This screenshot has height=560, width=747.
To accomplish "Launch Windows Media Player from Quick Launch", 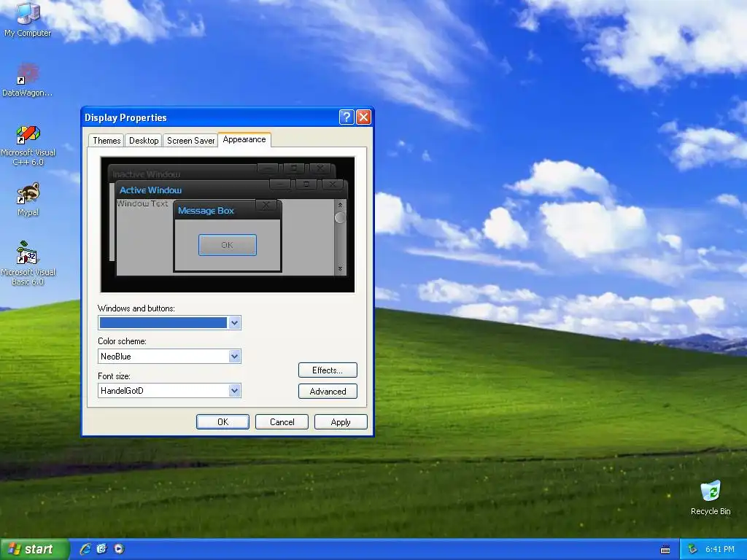I will 119,549.
